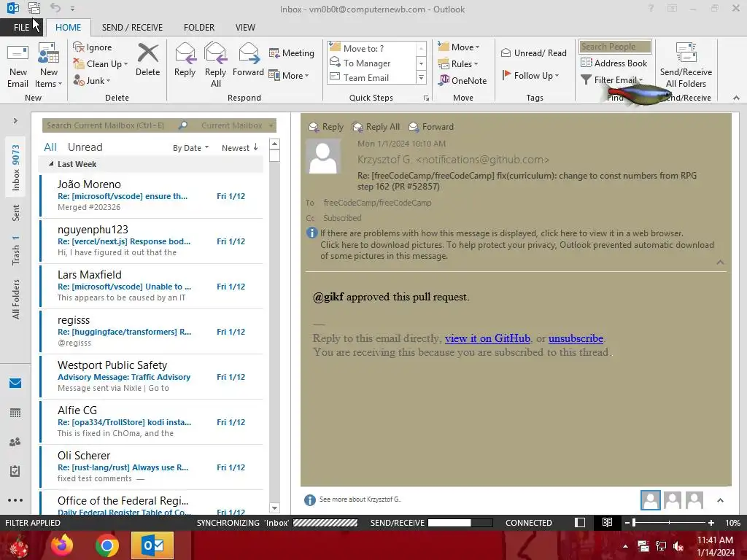Switch to the SEND / RECEIVE tab

click(132, 27)
